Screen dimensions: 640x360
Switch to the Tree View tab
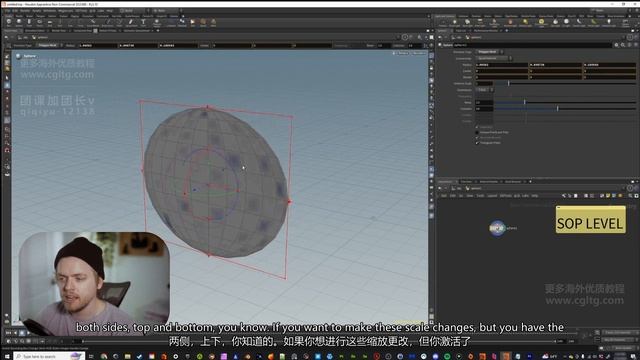point(466,182)
